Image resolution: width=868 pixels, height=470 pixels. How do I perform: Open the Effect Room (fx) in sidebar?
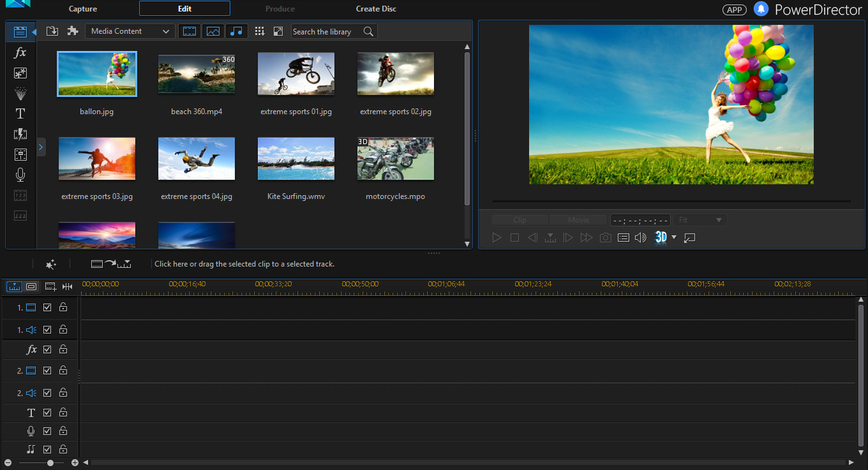tap(20, 52)
